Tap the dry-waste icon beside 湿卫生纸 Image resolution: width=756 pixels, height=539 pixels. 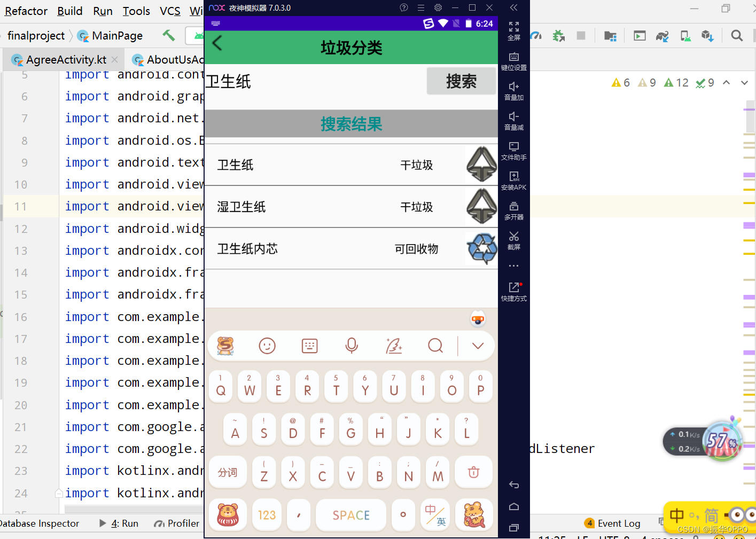tap(481, 207)
